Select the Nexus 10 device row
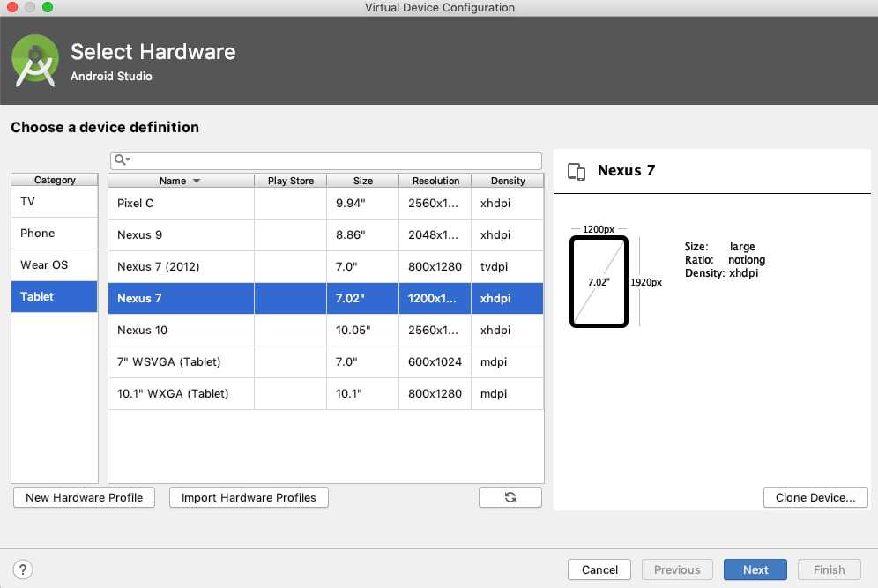This screenshot has height=588, width=878. (x=326, y=331)
